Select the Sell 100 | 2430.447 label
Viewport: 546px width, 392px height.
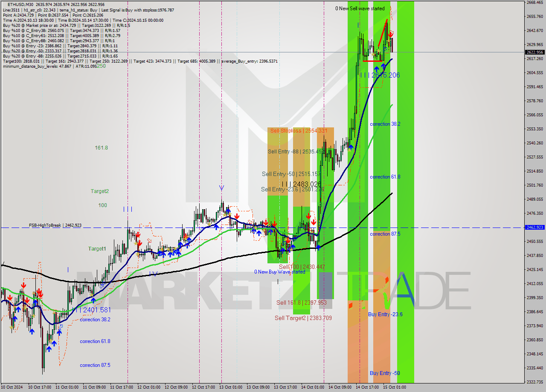click(x=302, y=267)
